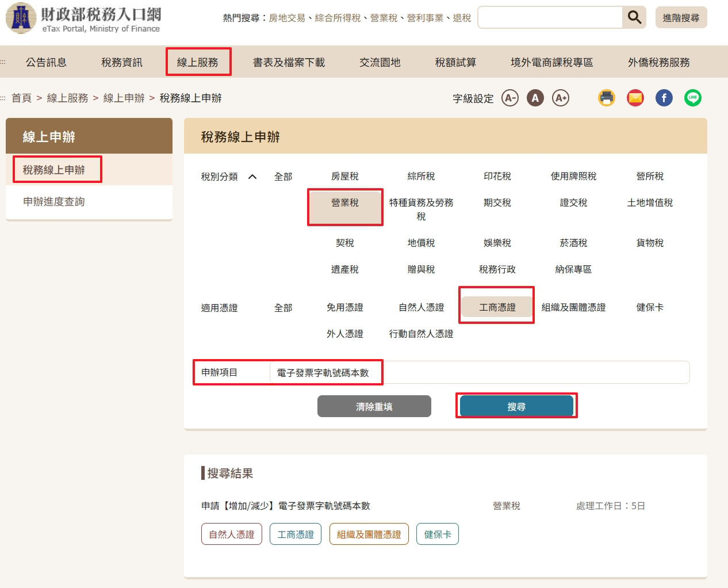Select the 自然人憑證 certificate option
Viewport: 728px width, 588px height.
coord(420,307)
